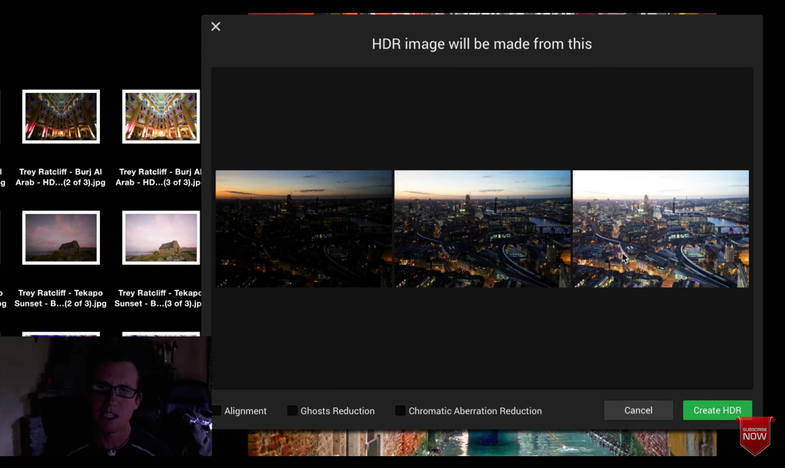785x468 pixels.
Task: Click the webcam video overlay
Action: point(106,396)
